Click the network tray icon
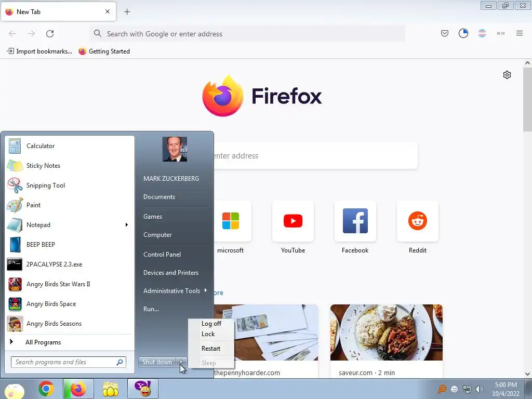 point(467,389)
